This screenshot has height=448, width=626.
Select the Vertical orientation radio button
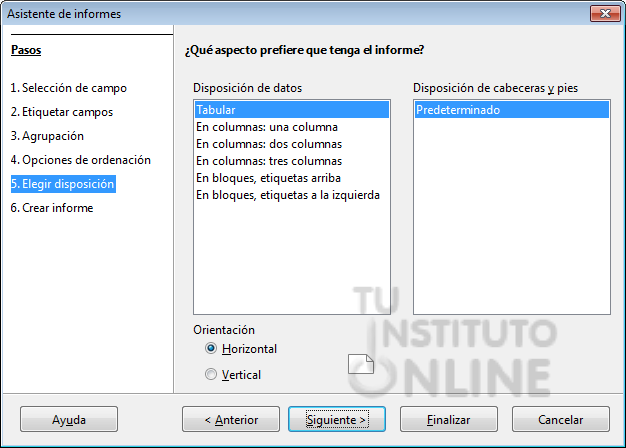[x=211, y=375]
